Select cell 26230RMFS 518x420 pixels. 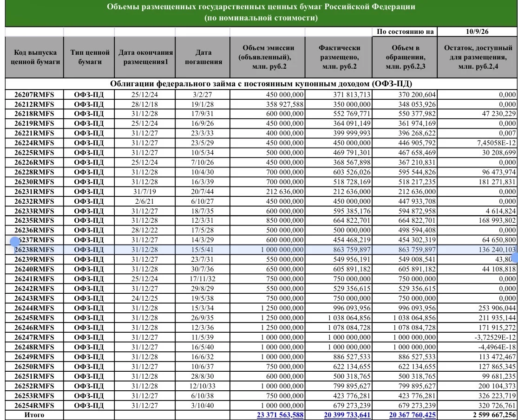coord(34,182)
